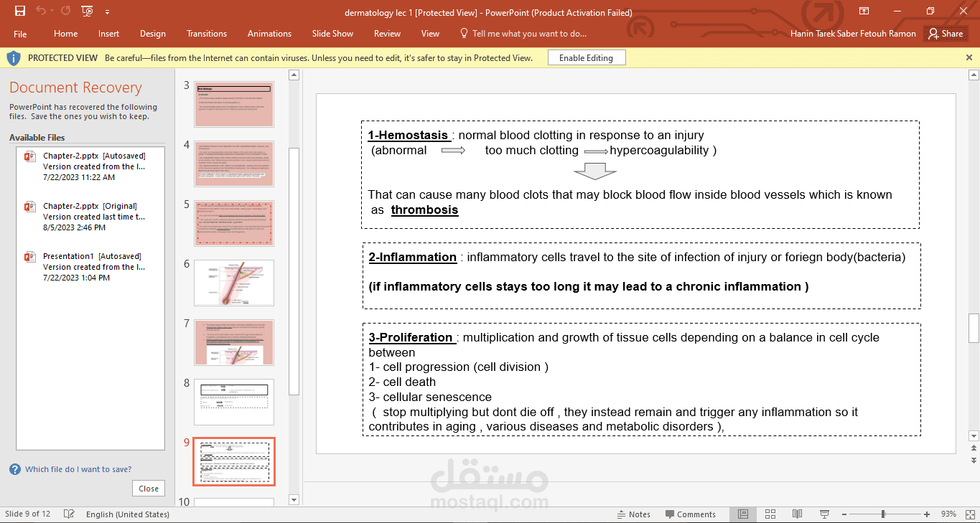
Task: Click the zoom in plus button
Action: [x=927, y=514]
